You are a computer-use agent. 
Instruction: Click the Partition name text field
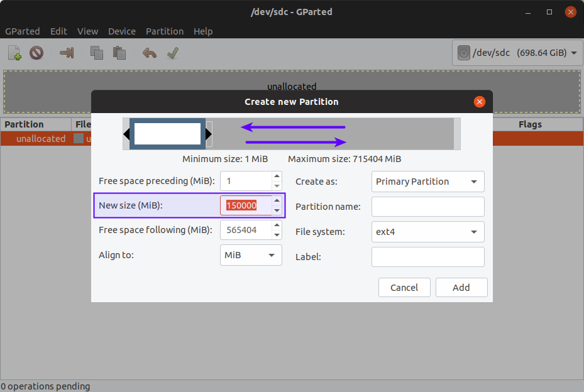click(427, 207)
